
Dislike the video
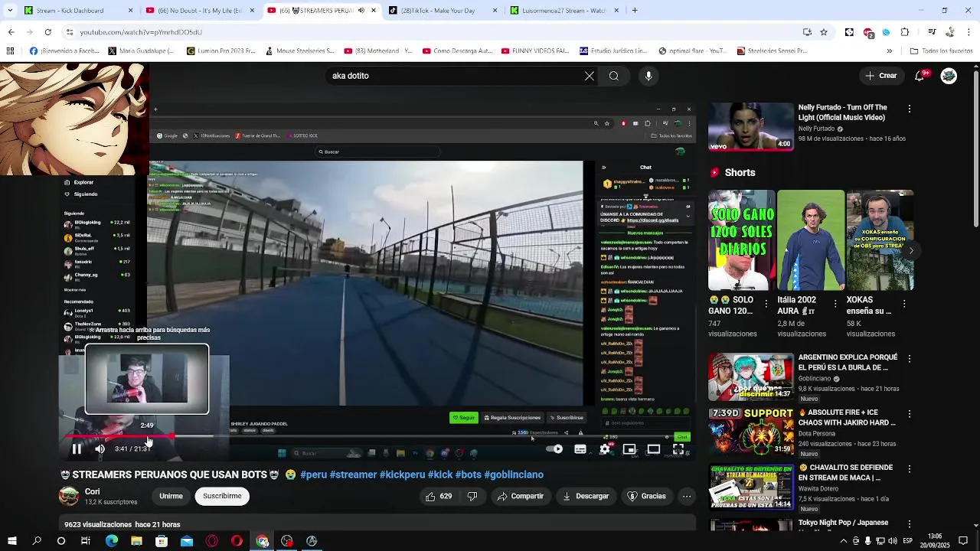pyautogui.click(x=472, y=496)
